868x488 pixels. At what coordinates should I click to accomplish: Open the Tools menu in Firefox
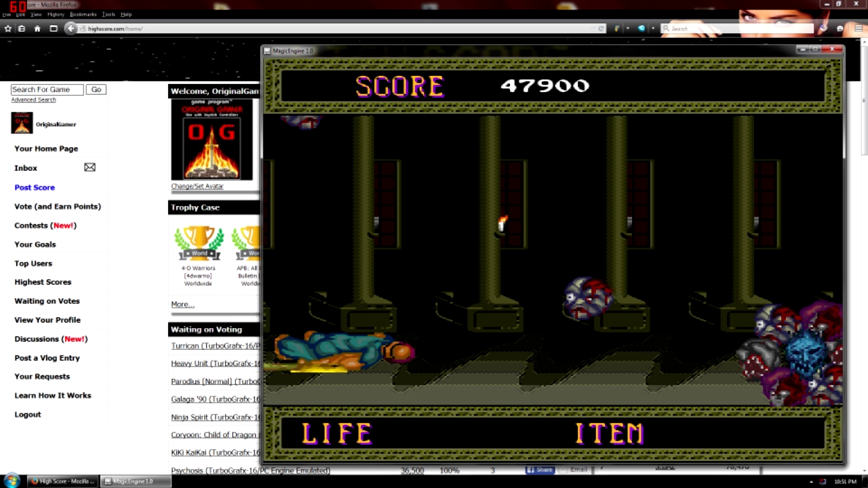[108, 14]
